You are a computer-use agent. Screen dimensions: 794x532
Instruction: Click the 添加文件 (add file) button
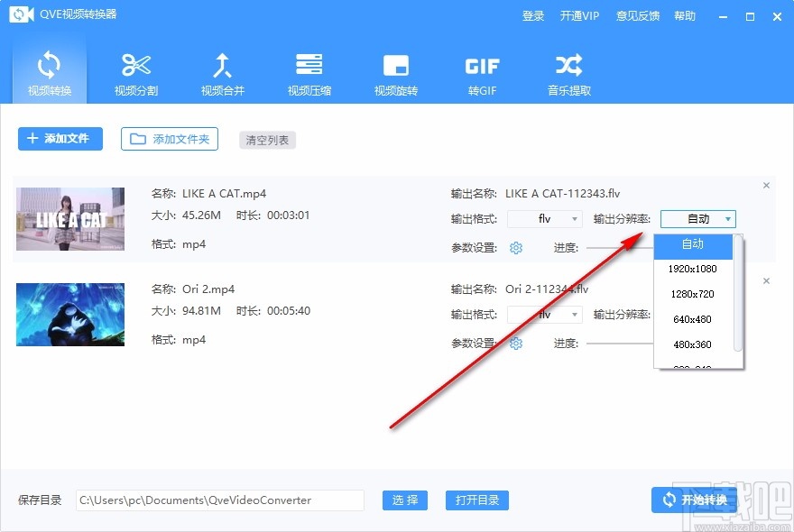[60, 139]
